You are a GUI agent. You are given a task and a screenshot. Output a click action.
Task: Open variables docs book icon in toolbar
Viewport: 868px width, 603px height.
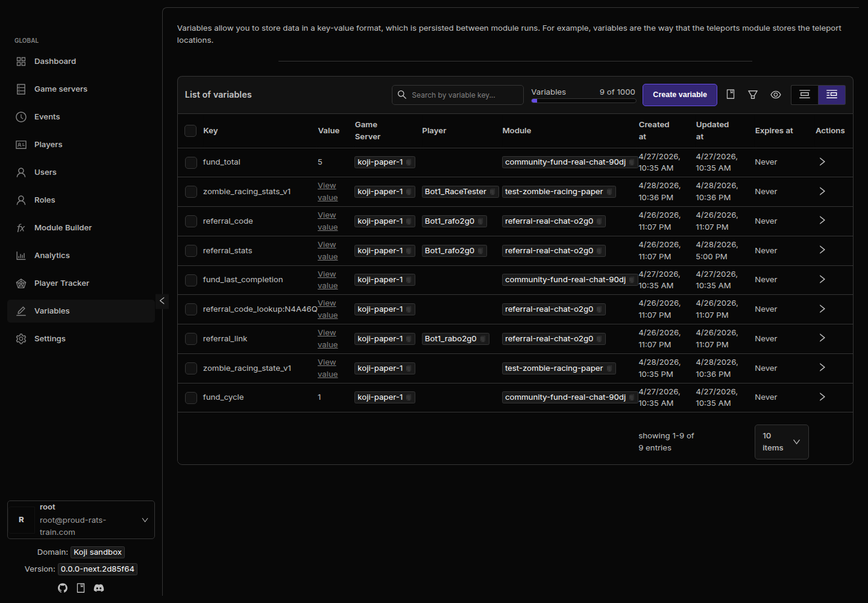(x=731, y=95)
